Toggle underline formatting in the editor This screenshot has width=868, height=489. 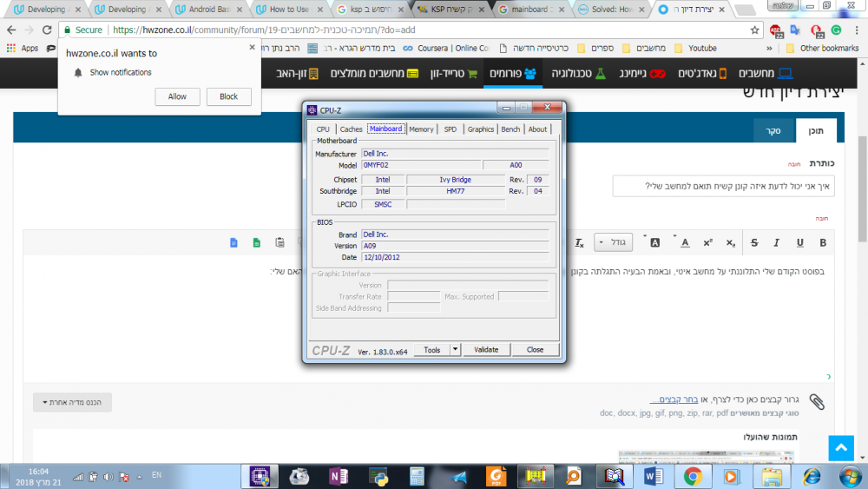(799, 242)
